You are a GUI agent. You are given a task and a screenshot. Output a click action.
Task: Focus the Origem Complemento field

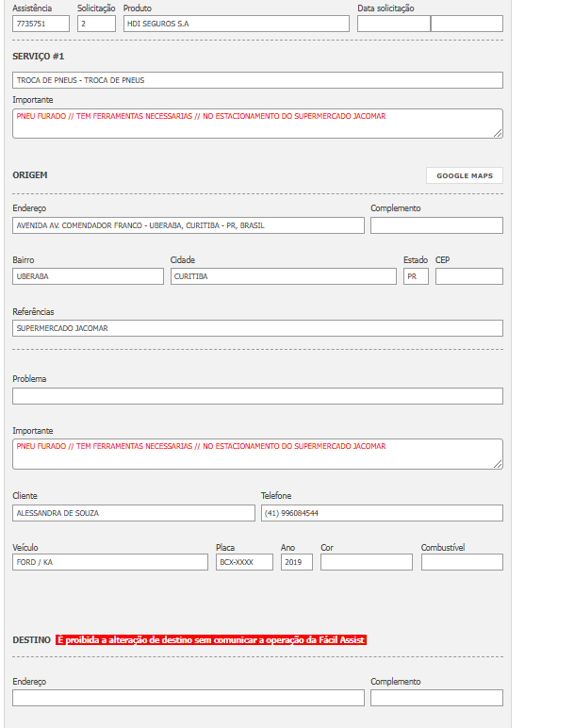tap(436, 225)
